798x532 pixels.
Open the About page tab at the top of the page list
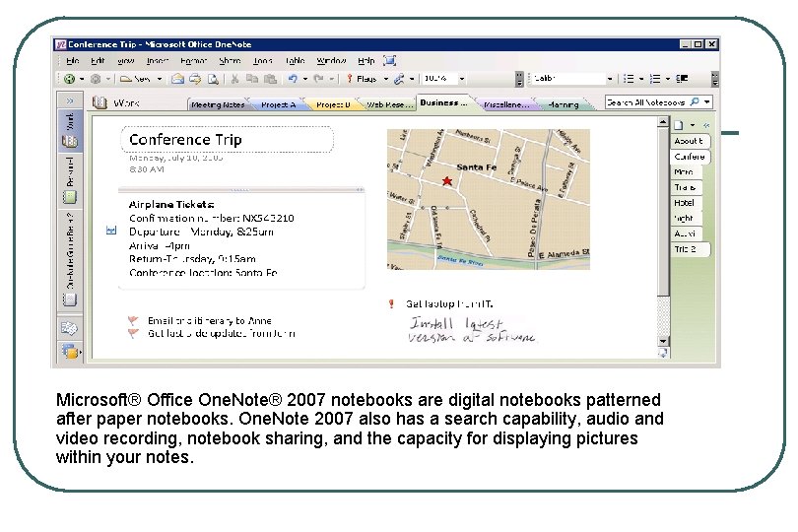(689, 141)
